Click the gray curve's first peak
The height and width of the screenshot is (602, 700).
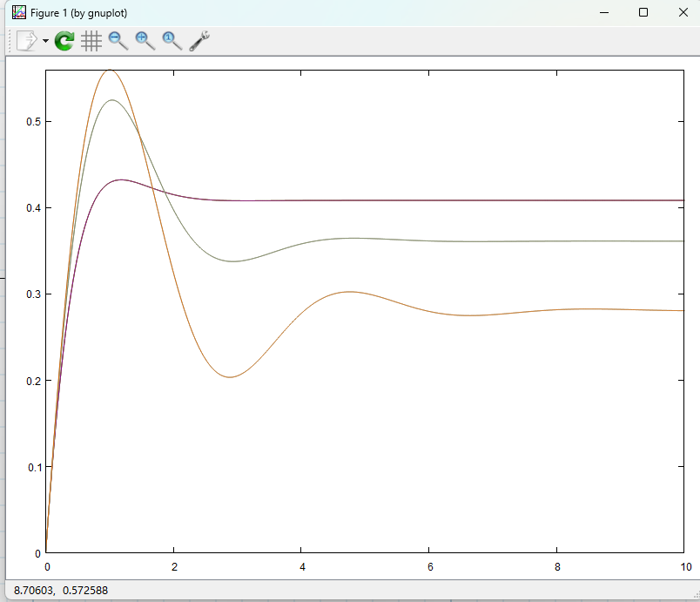point(111,100)
